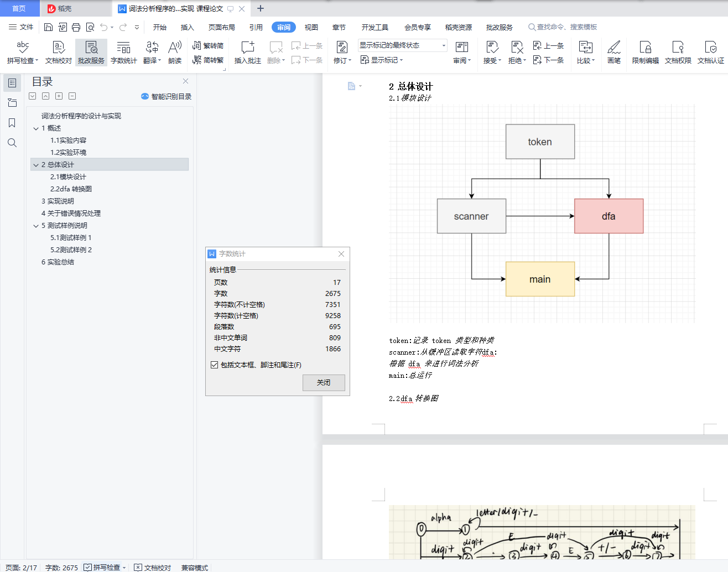
Task: Select 4 关于错误情况处理 in the outline
Action: click(x=71, y=214)
